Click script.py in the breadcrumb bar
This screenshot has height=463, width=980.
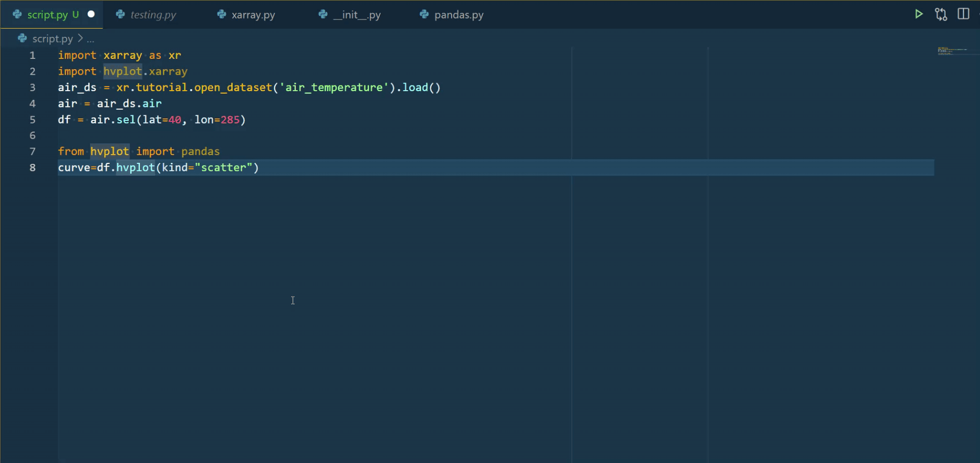52,38
